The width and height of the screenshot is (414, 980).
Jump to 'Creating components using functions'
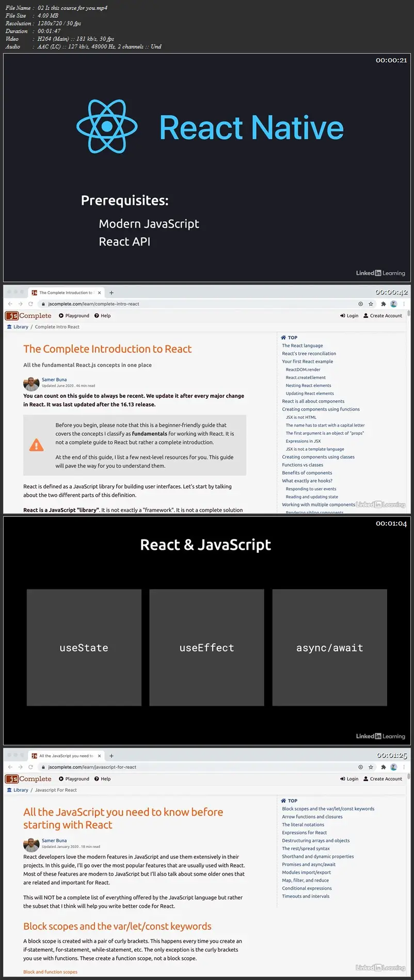point(321,410)
